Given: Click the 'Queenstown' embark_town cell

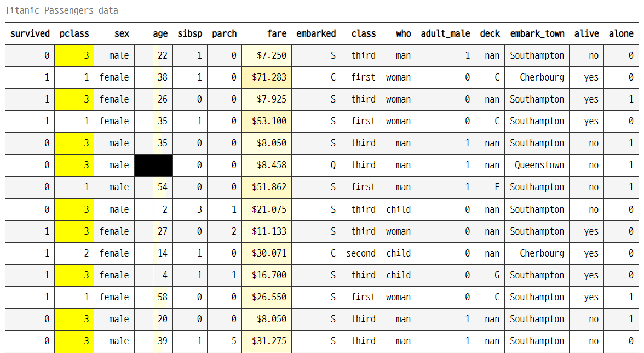Looking at the screenshot, I should pyautogui.click(x=537, y=165).
